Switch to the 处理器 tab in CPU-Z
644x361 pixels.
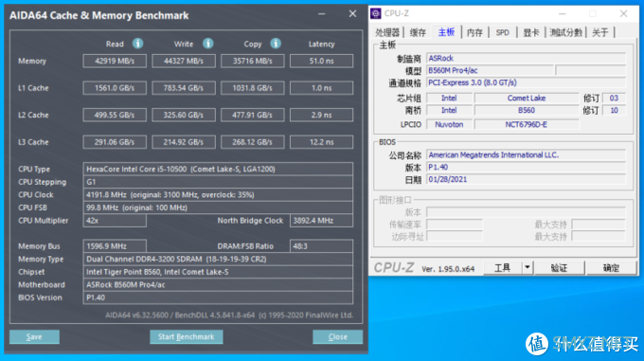387,32
